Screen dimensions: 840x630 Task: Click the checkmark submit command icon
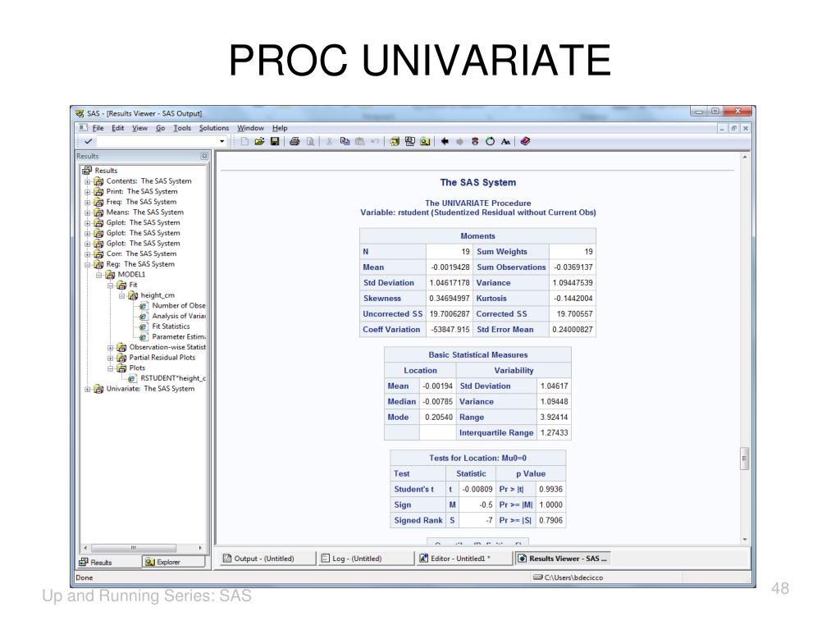tap(89, 141)
